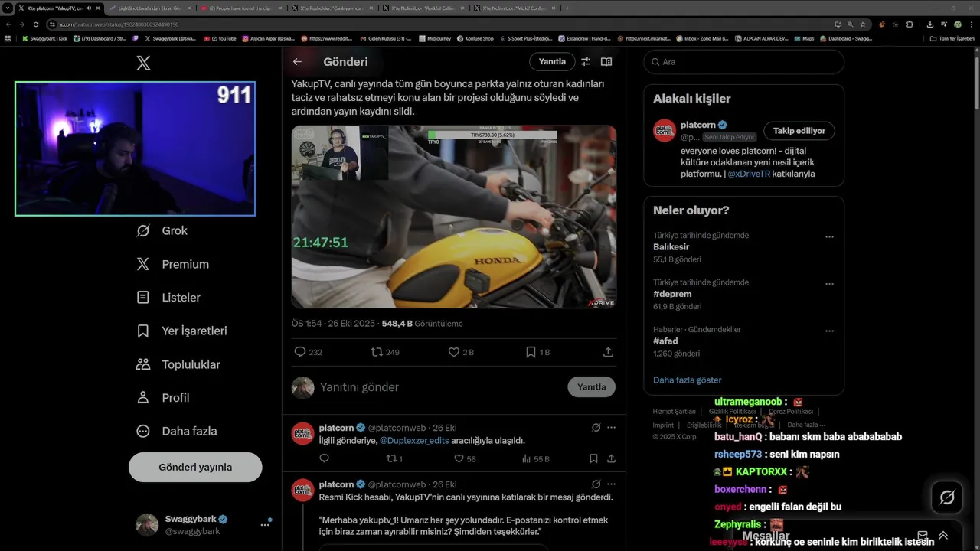The image size is (980, 551).
Task: Share the main post
Action: point(608,352)
